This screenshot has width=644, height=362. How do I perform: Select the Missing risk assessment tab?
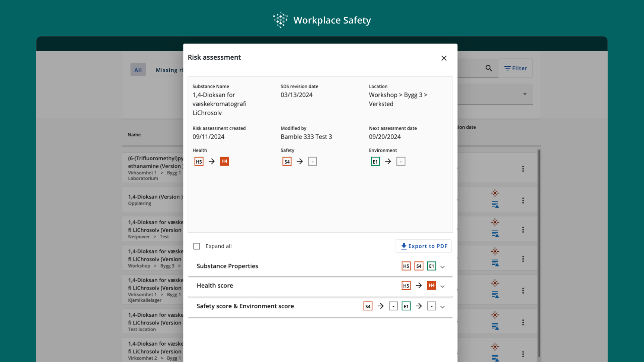pos(168,70)
